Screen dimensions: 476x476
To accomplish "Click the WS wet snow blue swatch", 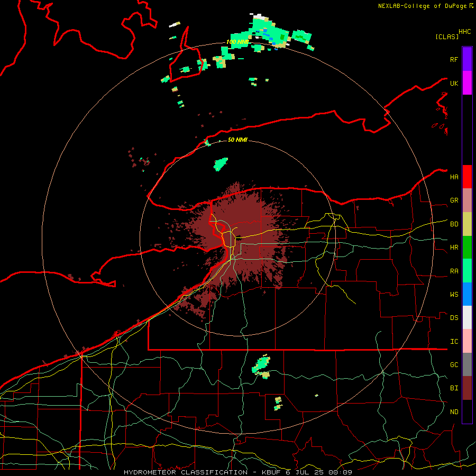I will click(x=467, y=294).
